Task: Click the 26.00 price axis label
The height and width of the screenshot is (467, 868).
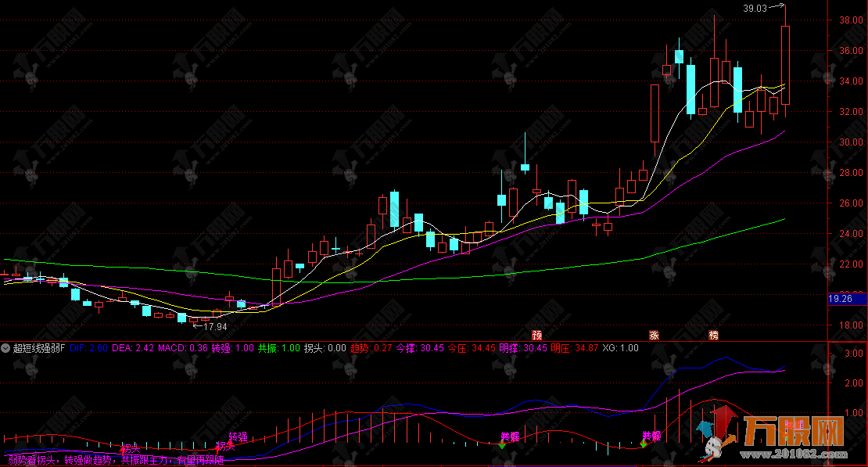Action: tap(852, 203)
